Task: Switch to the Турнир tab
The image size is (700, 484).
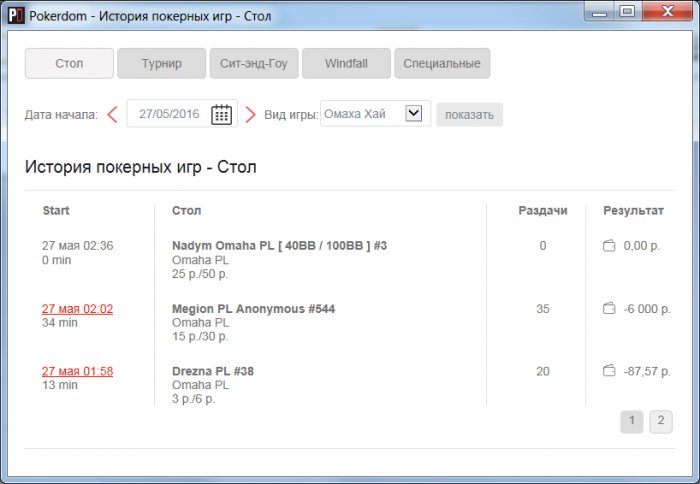Action: [162, 63]
